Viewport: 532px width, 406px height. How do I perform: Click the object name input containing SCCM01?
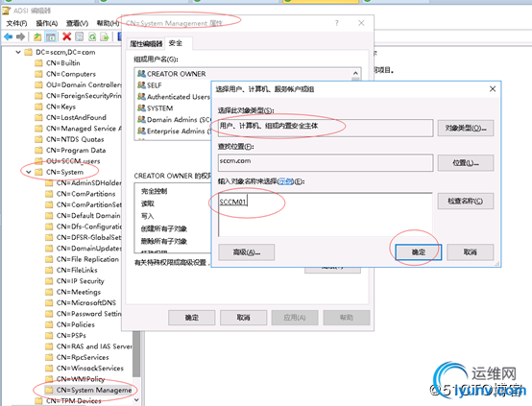pos(325,214)
